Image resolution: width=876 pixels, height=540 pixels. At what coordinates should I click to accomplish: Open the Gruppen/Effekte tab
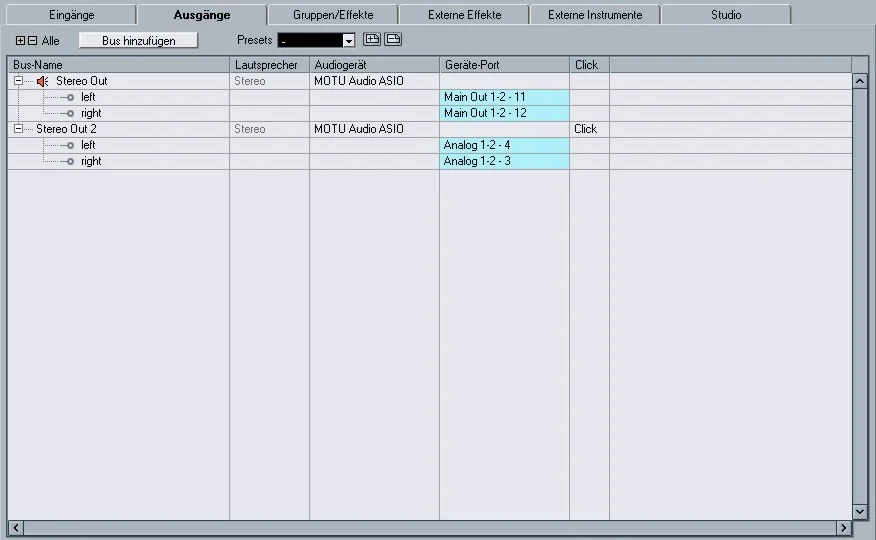[333, 15]
